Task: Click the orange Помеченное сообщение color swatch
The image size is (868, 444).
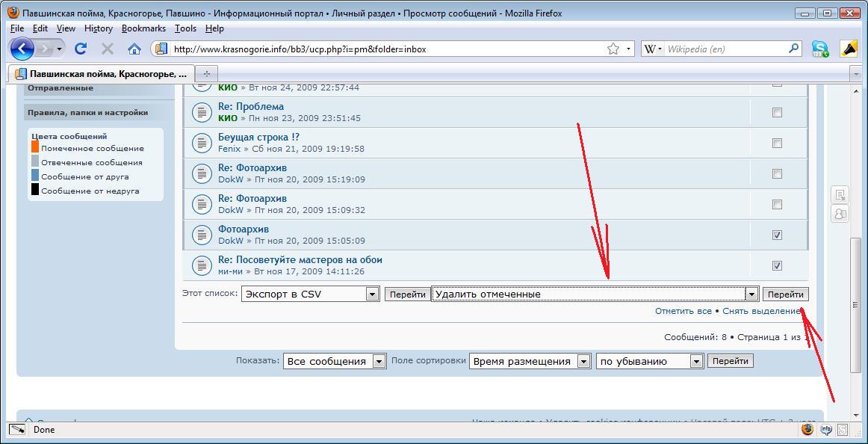Action: click(35, 148)
